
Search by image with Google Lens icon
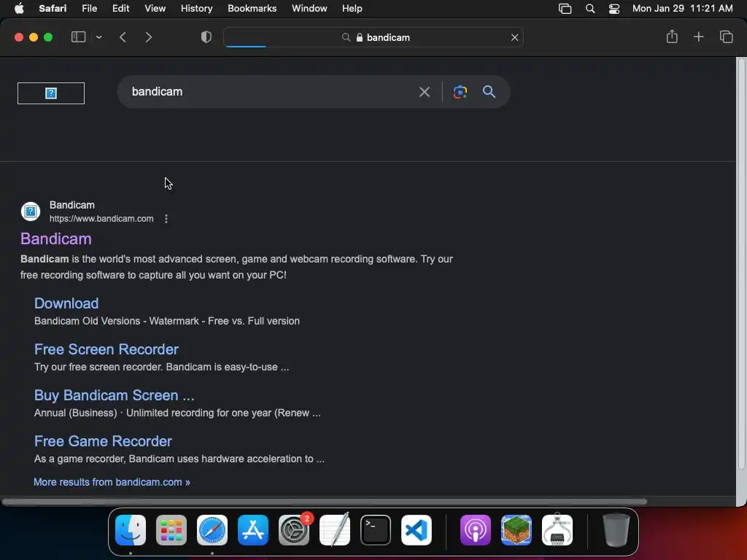460,92
